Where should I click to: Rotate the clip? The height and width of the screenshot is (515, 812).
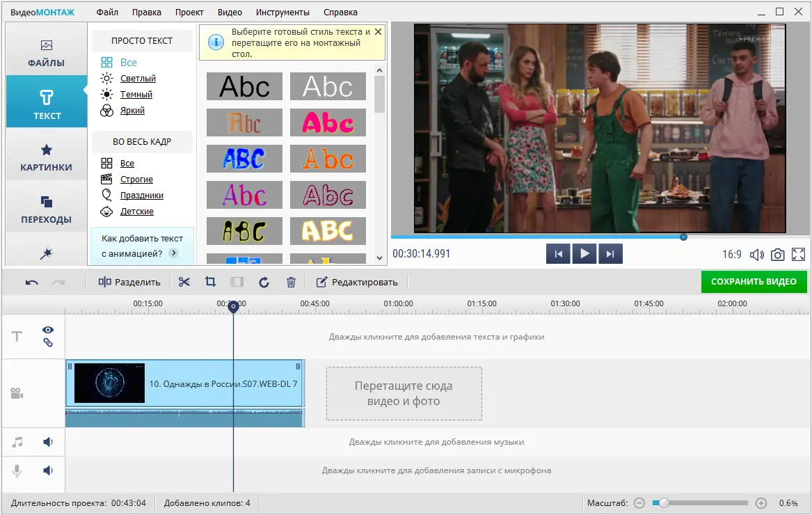(264, 283)
